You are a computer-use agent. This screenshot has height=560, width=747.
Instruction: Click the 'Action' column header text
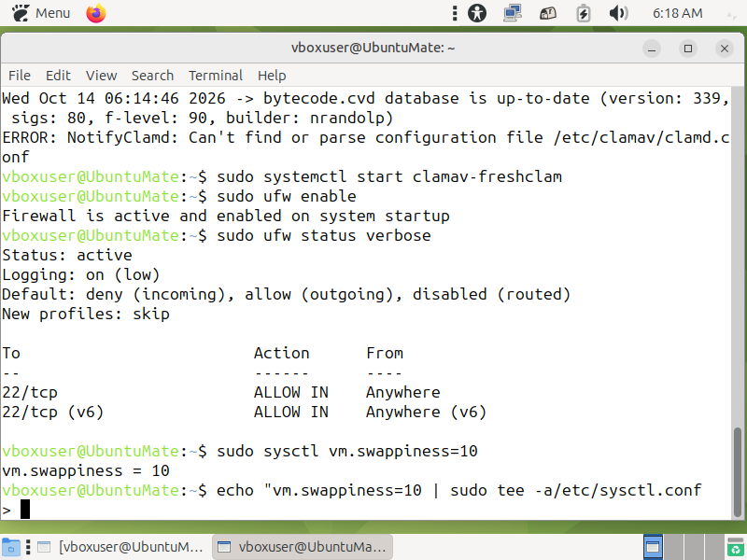click(x=282, y=353)
